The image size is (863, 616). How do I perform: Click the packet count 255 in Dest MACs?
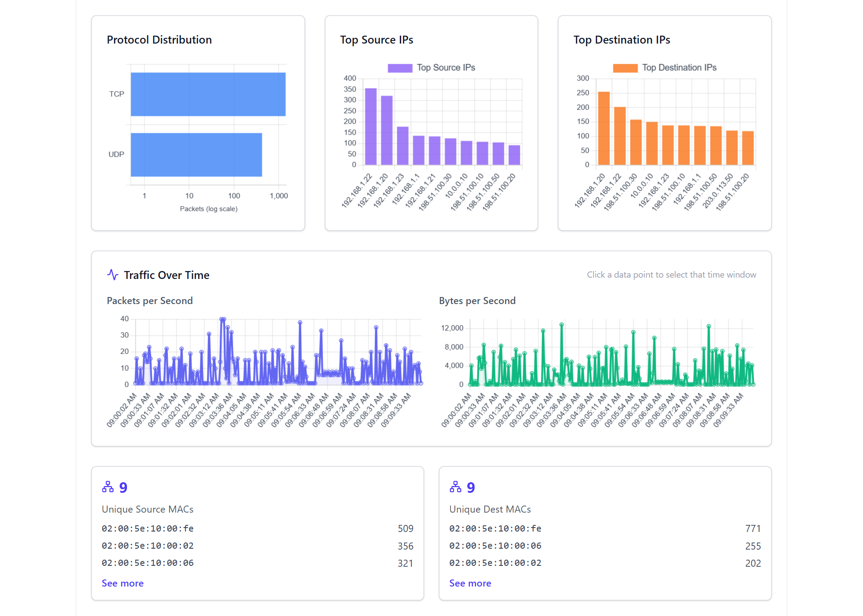click(x=753, y=546)
